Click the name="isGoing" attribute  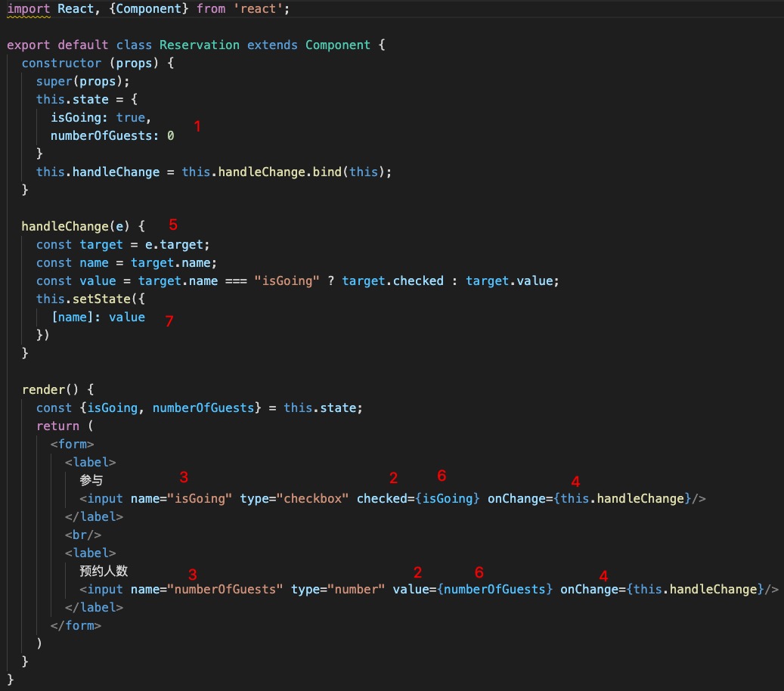[x=181, y=498]
